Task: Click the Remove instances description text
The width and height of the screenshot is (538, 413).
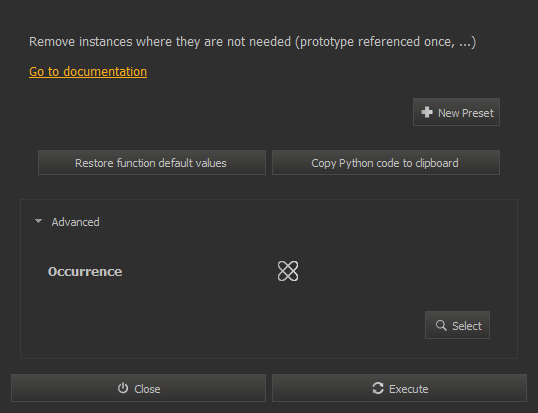Action: pyautogui.click(x=253, y=42)
